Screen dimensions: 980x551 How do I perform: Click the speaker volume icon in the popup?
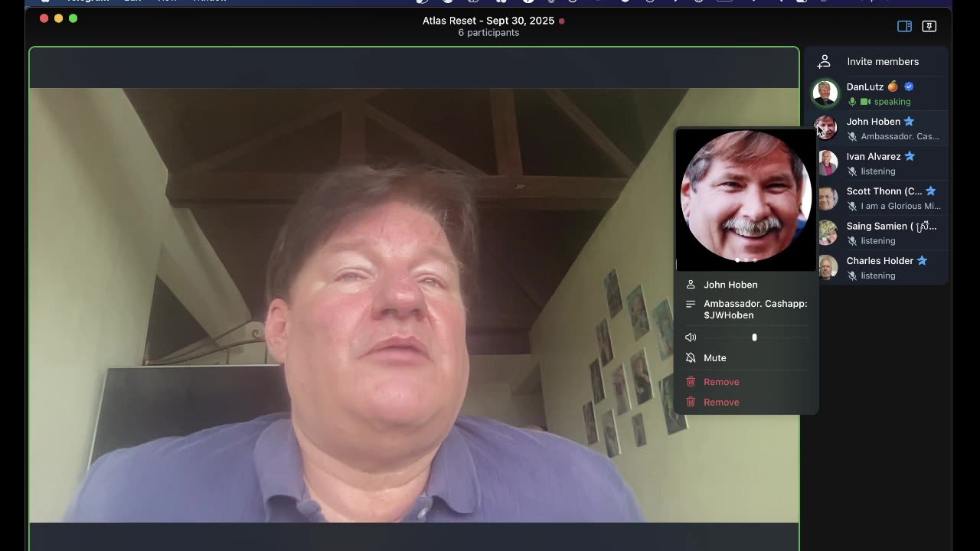coord(691,337)
